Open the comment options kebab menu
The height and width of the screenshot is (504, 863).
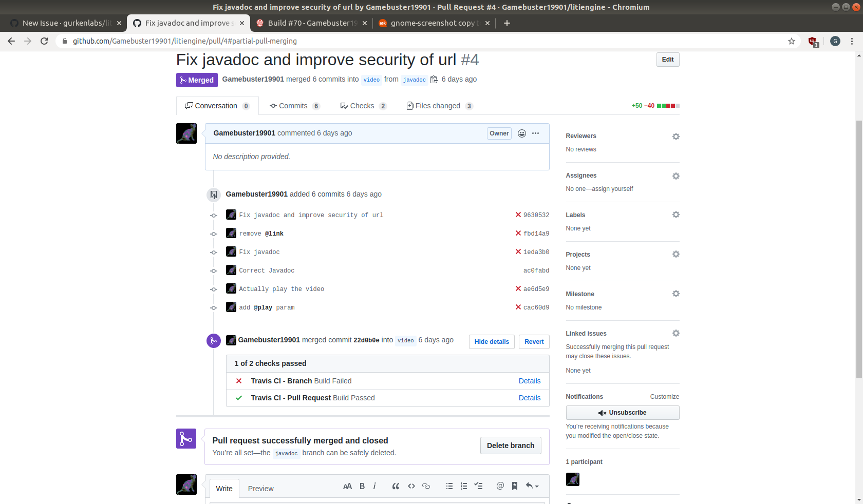click(535, 133)
